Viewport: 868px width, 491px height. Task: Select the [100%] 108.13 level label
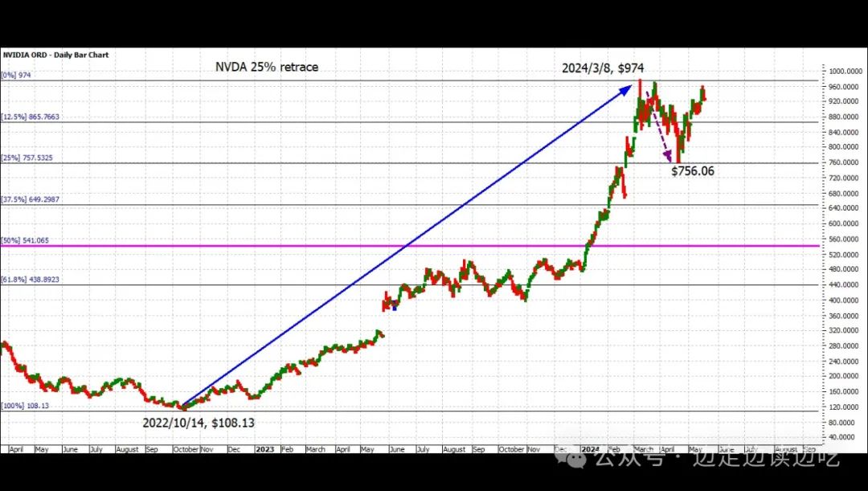(26, 406)
